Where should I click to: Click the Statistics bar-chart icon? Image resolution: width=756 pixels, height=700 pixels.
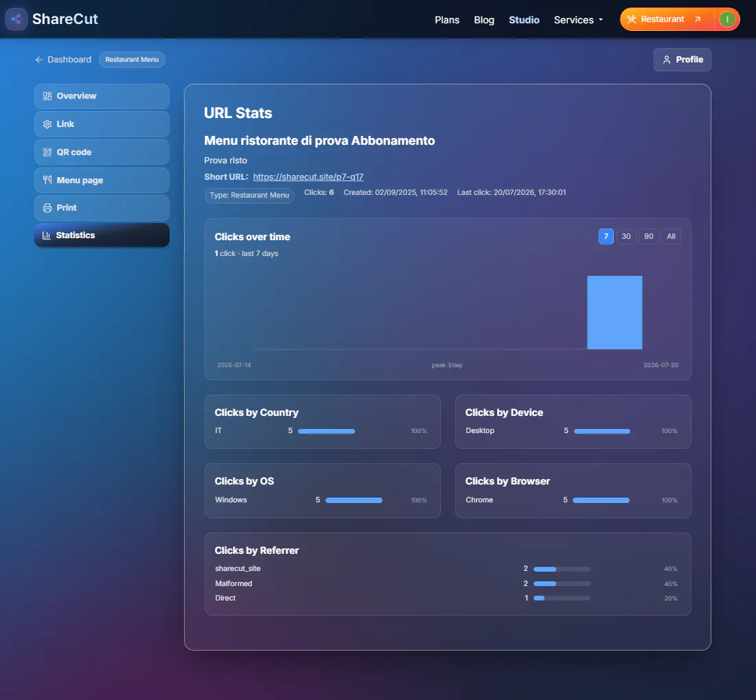[x=46, y=235]
